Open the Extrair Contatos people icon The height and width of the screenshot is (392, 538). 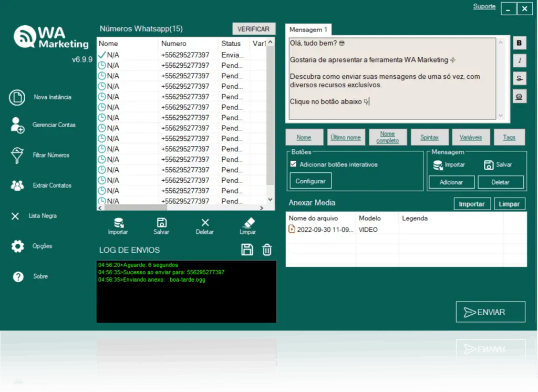pos(17,185)
